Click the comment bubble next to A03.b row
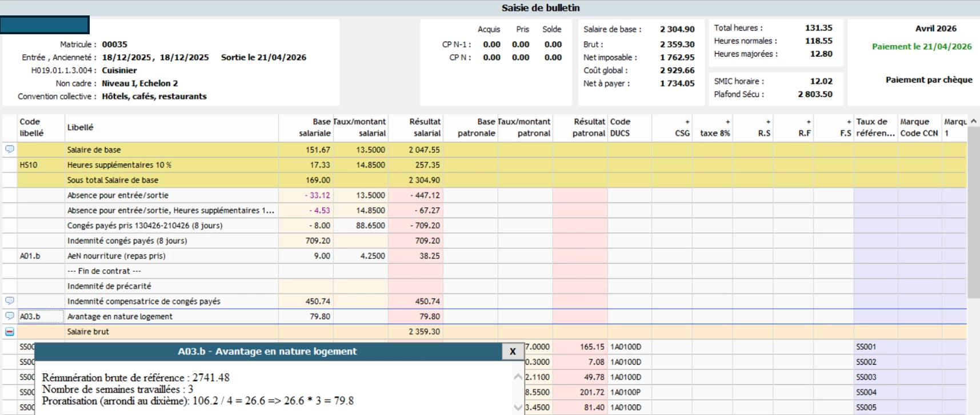Image resolution: width=980 pixels, height=415 pixels. click(10, 316)
